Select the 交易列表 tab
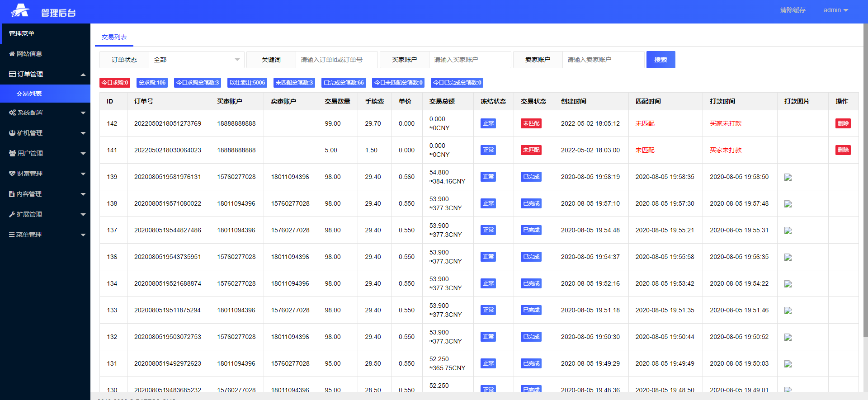This screenshot has height=400, width=868. (114, 37)
